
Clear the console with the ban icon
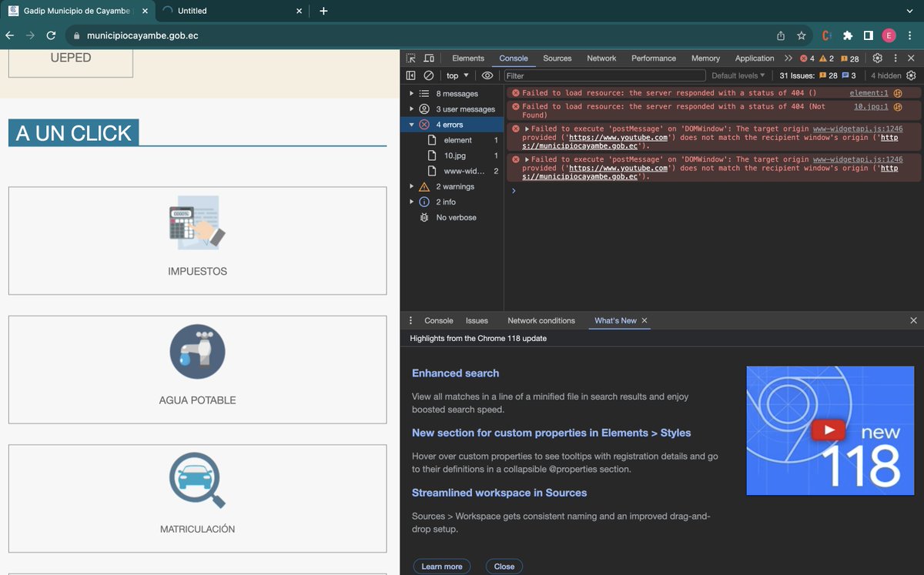point(429,75)
